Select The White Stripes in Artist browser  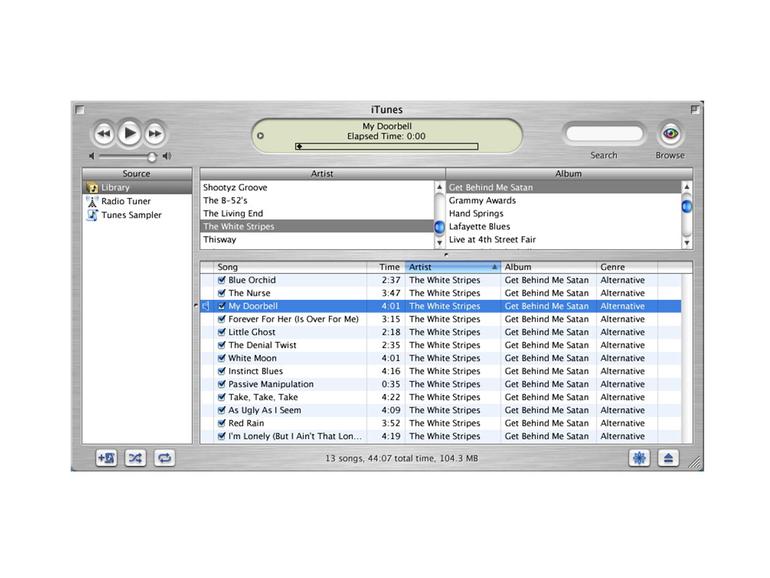[317, 226]
